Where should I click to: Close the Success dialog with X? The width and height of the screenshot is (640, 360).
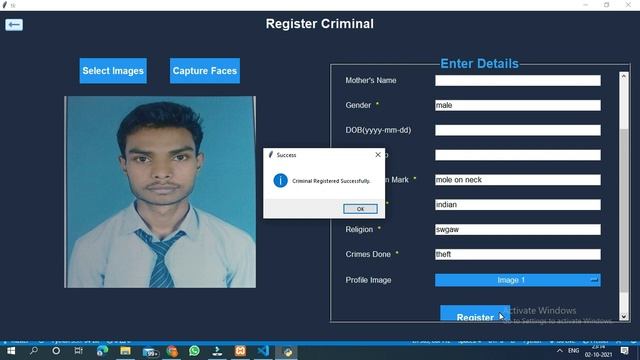[378, 155]
